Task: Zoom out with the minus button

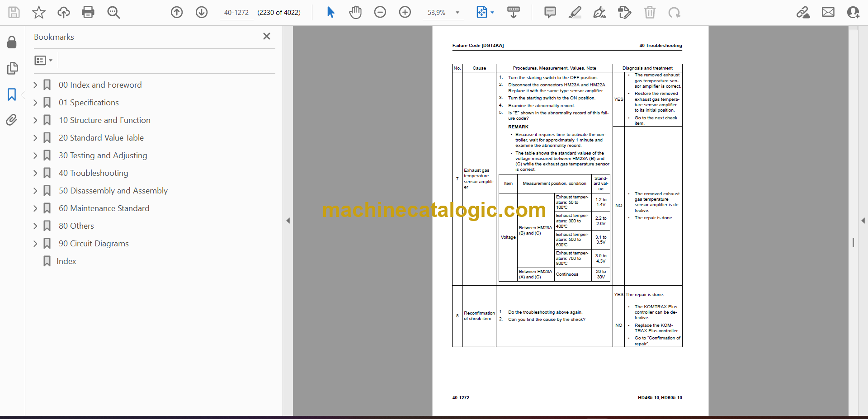Action: (380, 12)
